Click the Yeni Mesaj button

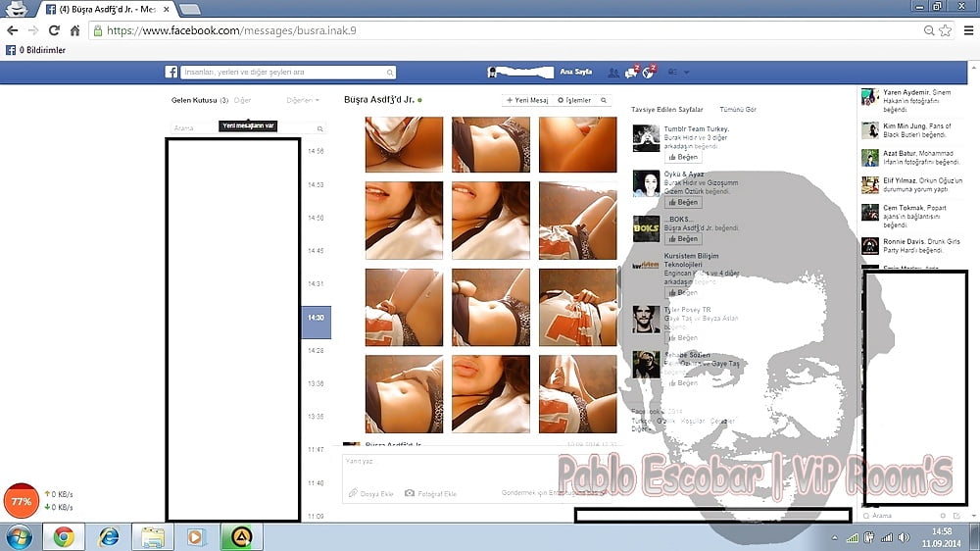click(527, 100)
